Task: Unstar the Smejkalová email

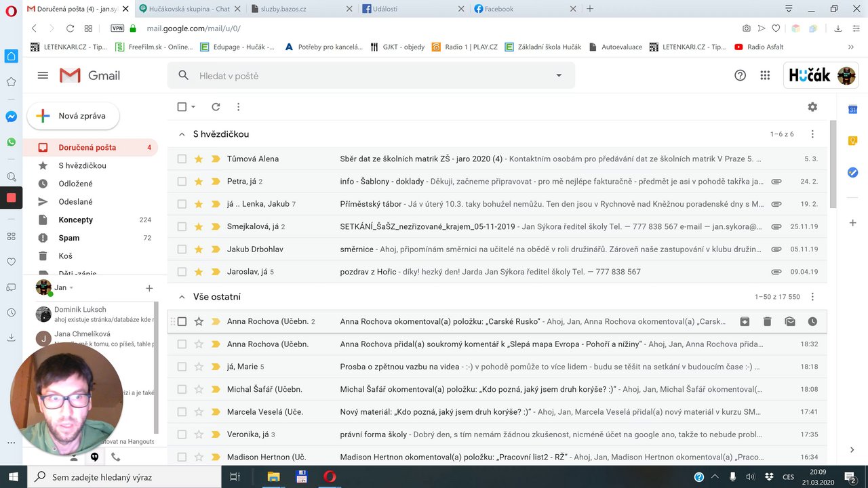Action: coord(199,226)
